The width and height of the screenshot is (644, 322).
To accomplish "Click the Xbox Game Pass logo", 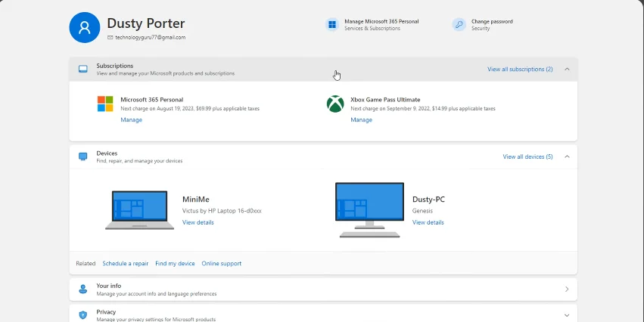I will click(335, 104).
